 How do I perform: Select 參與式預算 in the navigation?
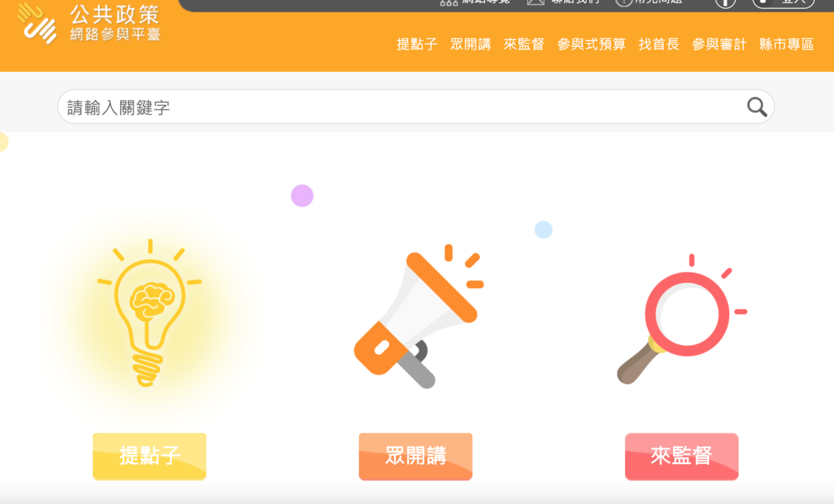pos(592,44)
